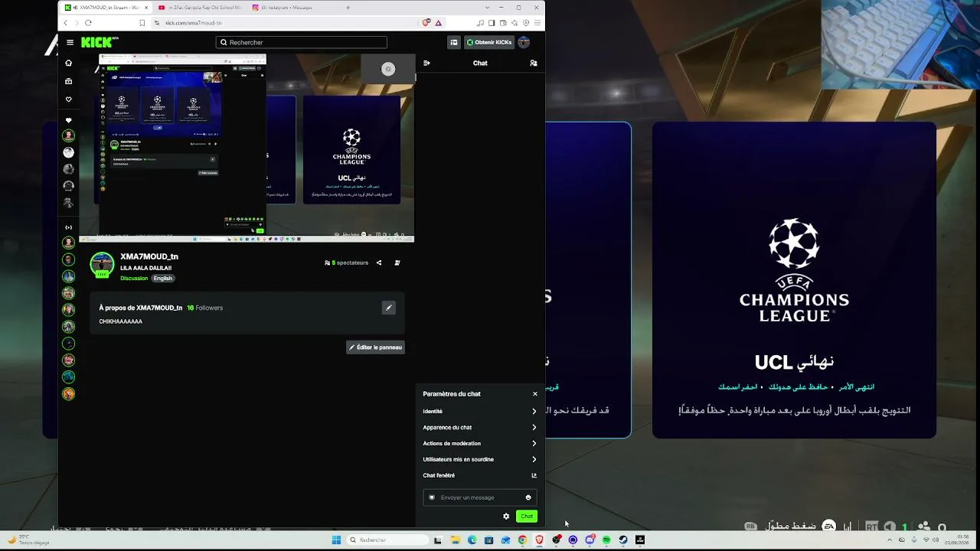Viewport: 980px width, 551px height.
Task: Switch to the Instagram Messages tab
Action: click(x=294, y=8)
